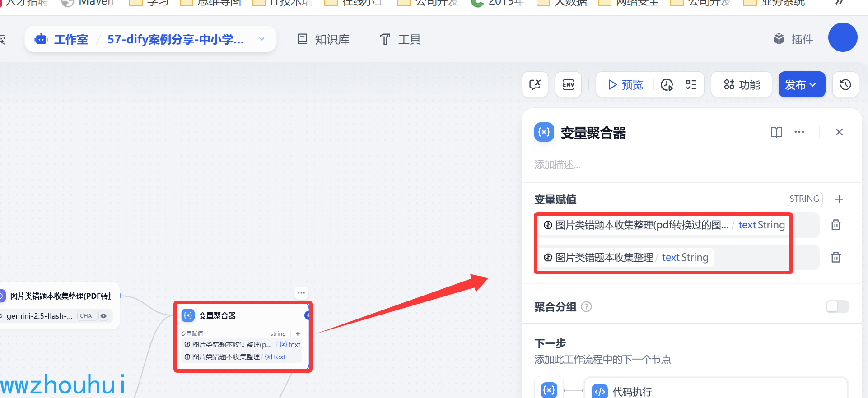Open the 思维导图 bookmark folder

point(210,3)
